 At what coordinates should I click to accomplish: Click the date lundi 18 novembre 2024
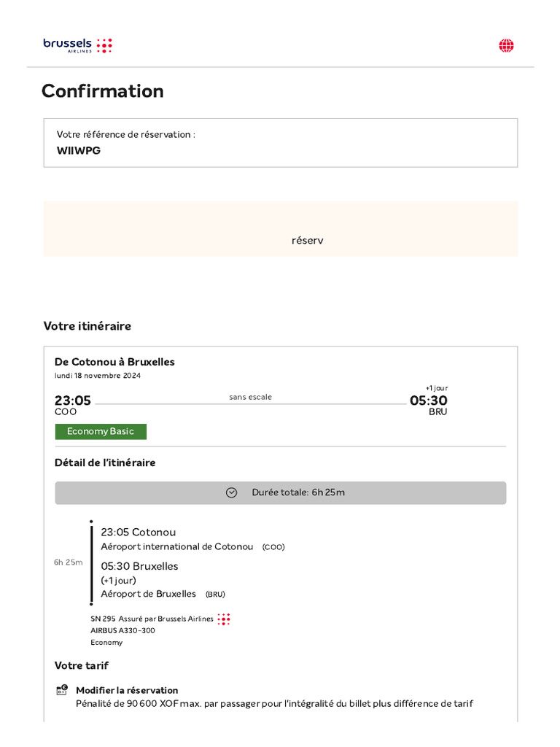point(98,376)
